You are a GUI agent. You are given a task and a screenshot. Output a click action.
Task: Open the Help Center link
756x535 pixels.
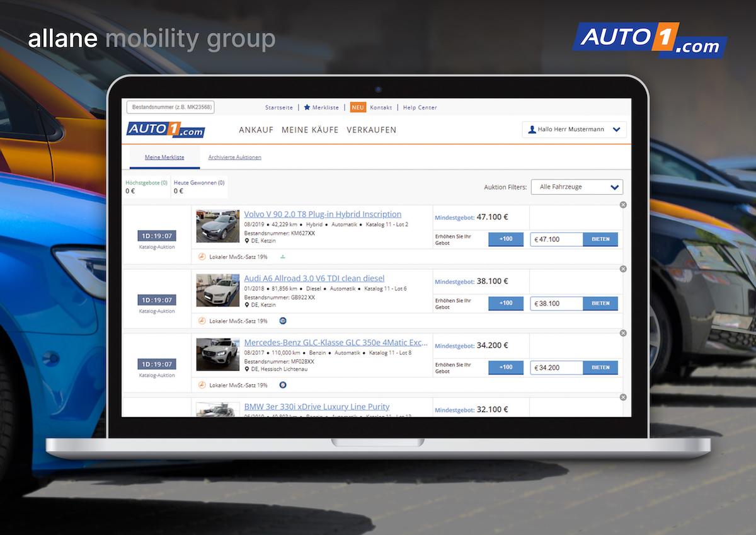420,108
